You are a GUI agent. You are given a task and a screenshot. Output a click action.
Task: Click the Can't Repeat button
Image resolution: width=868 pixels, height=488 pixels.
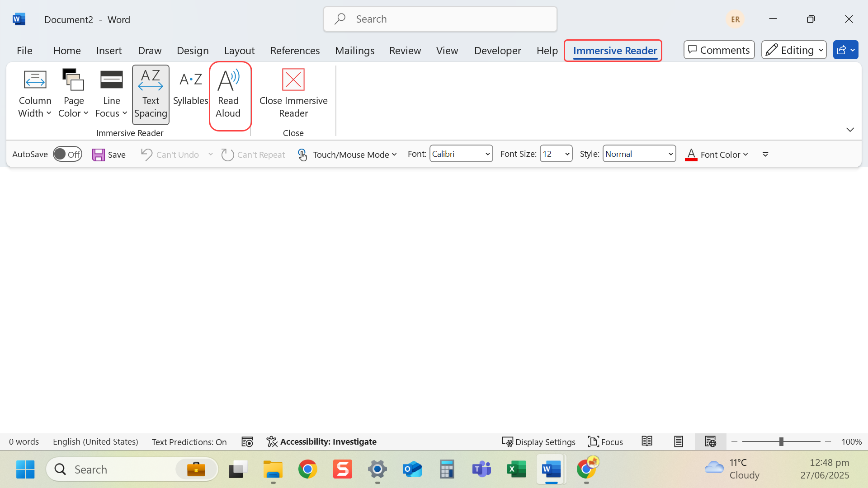[x=253, y=155]
